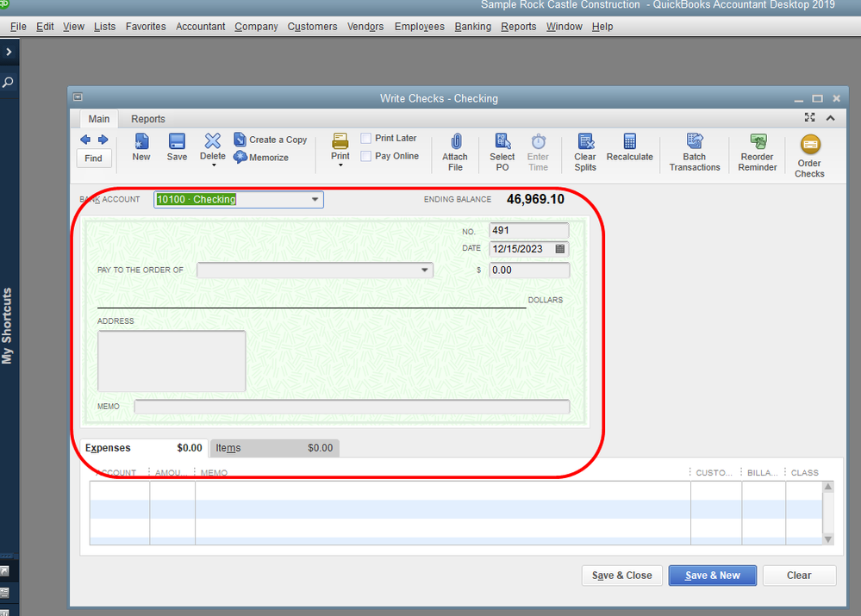This screenshot has height=616, width=861.
Task: Click the Clear button
Action: pyautogui.click(x=799, y=576)
